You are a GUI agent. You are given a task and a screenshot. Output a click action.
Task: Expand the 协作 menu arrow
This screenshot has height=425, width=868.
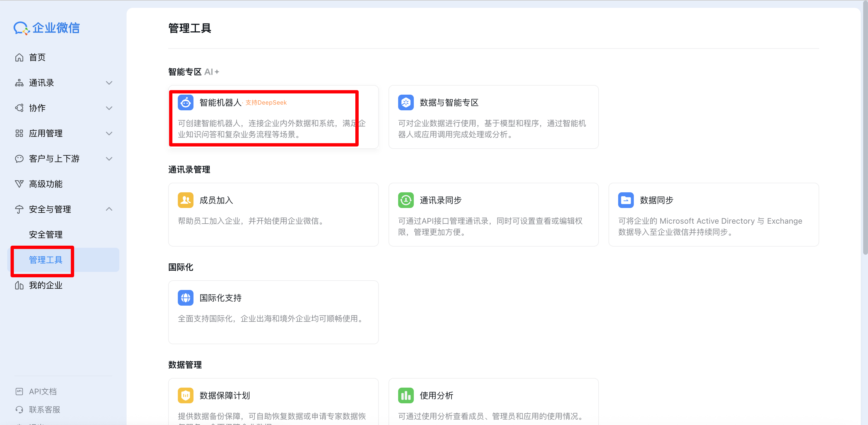(x=109, y=108)
